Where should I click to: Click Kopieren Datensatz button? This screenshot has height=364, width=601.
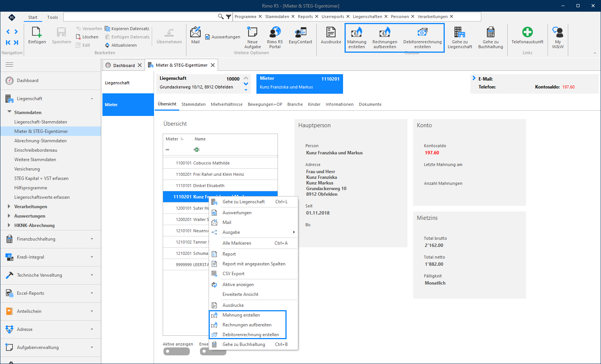[x=127, y=29]
